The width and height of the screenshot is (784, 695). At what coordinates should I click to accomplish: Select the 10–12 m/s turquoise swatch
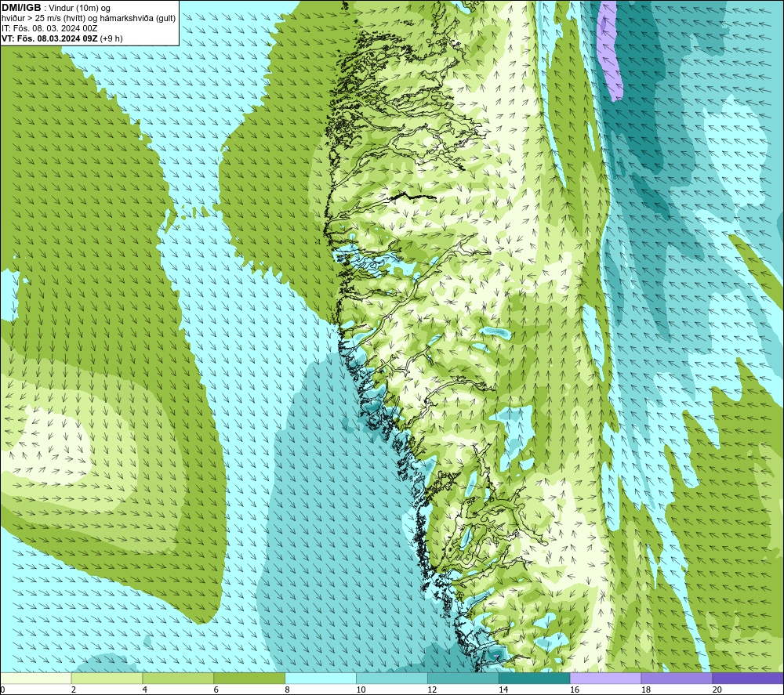pos(392,678)
